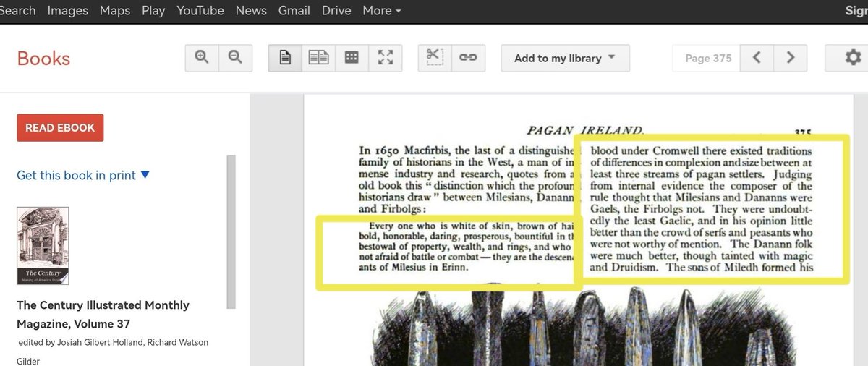The width and height of the screenshot is (868, 366).
Task: Open News in the top bar
Action: (251, 11)
